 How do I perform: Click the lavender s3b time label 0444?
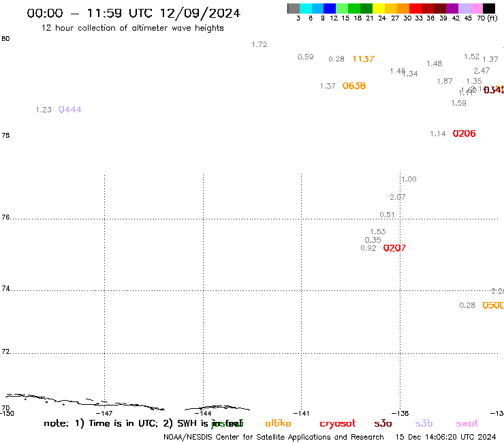tap(69, 110)
